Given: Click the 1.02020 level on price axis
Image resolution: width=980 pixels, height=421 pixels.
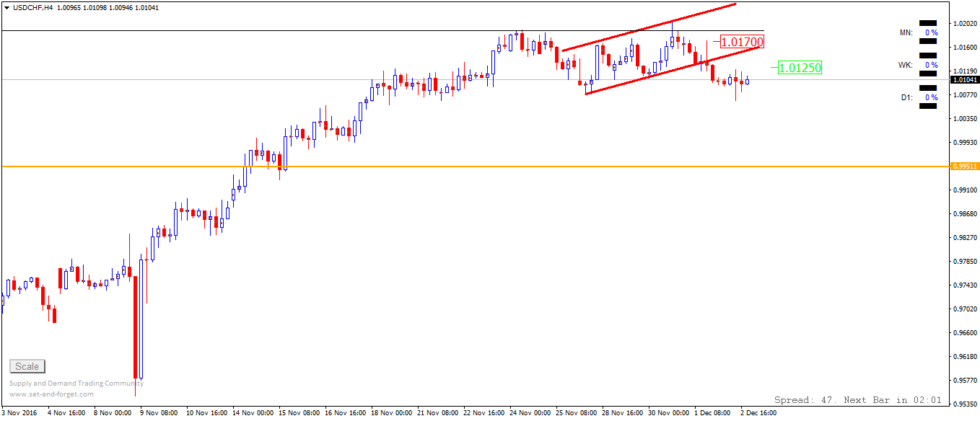Looking at the screenshot, I should [x=965, y=24].
